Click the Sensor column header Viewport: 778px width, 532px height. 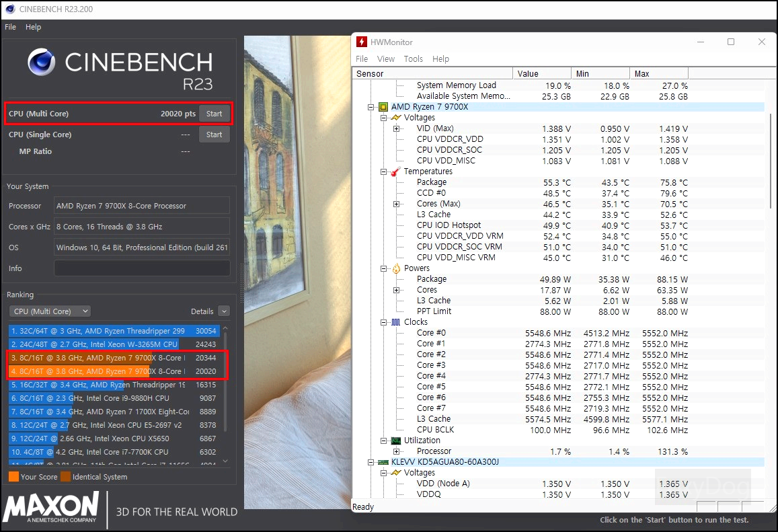tap(432, 73)
